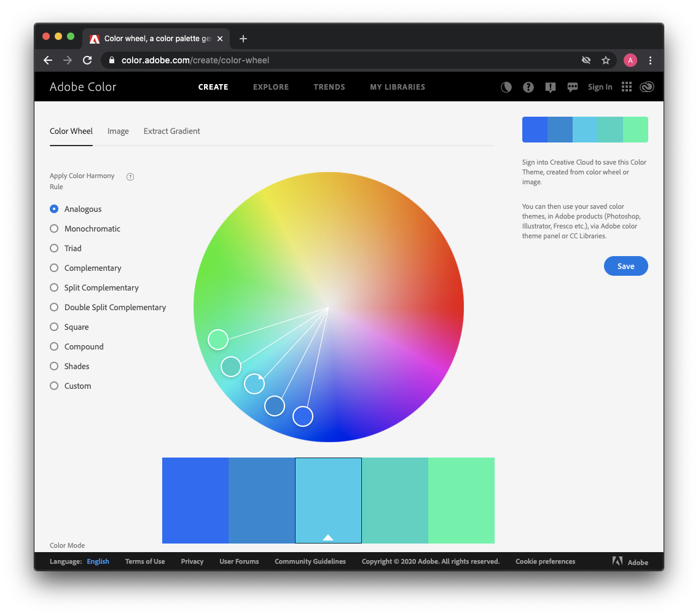Click the site lock icon in address bar
Image resolution: width=698 pixels, height=616 pixels.
point(112,60)
